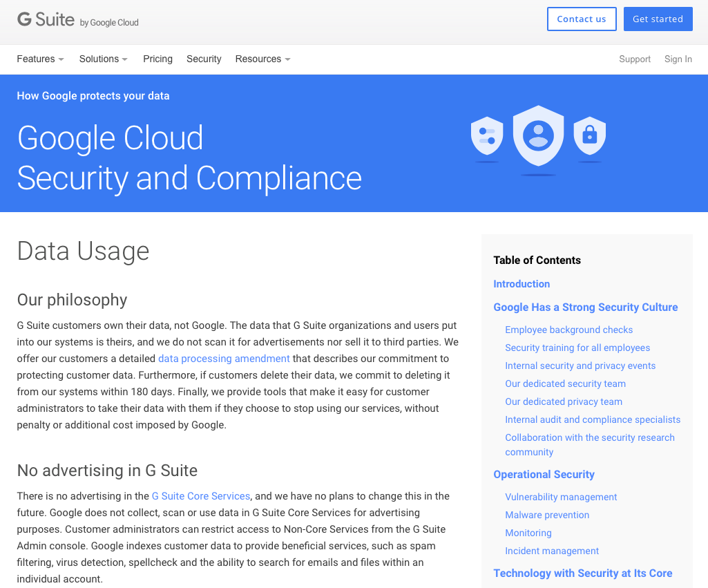Screen dimensions: 708x588
Task: Open Our dedicated security team link
Action: 565,384
